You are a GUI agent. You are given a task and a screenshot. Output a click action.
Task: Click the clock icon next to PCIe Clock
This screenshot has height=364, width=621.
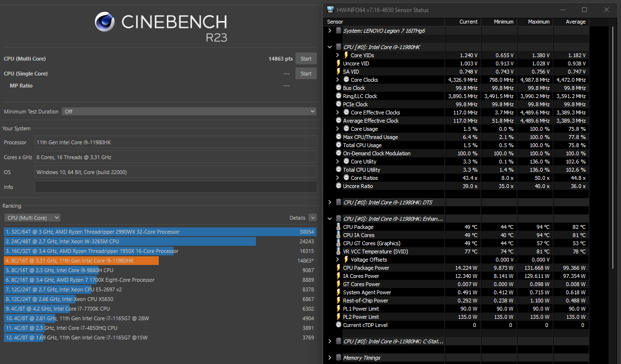pyautogui.click(x=339, y=104)
